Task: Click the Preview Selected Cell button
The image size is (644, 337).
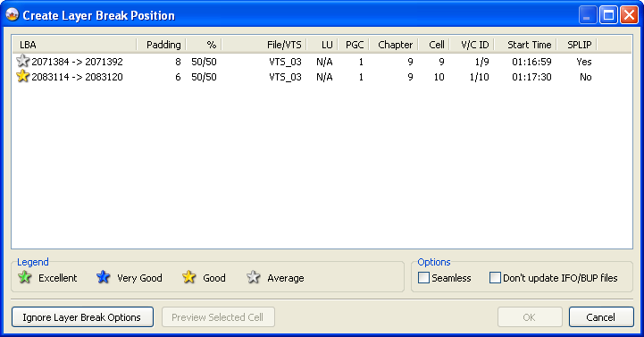Action: click(x=218, y=317)
